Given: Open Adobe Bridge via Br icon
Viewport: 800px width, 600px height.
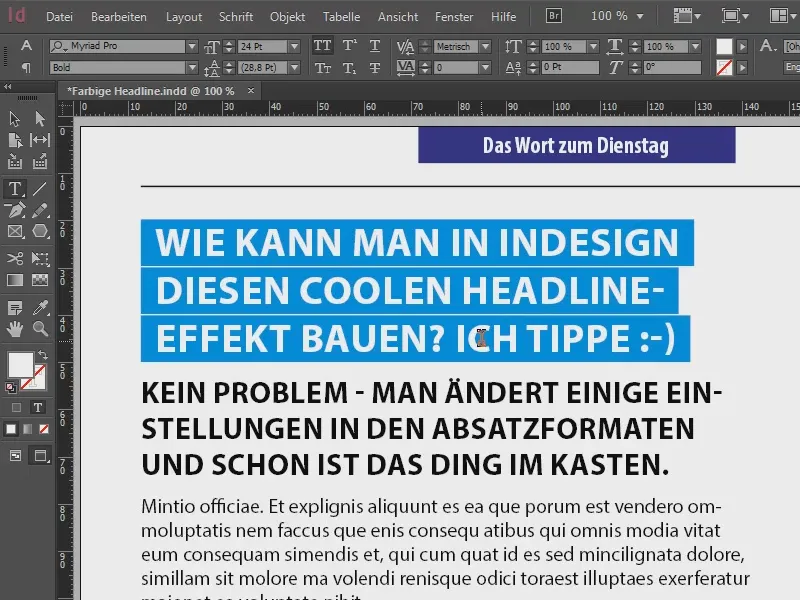Looking at the screenshot, I should click(x=554, y=16).
